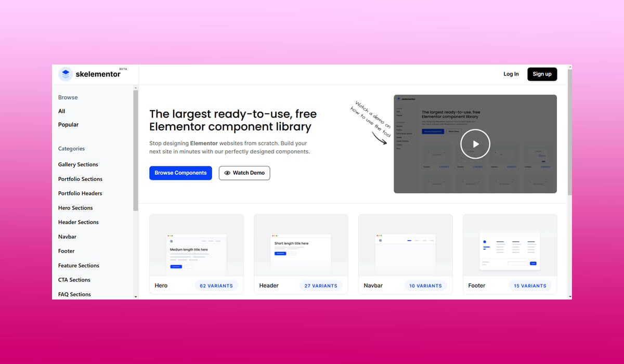Open the Gallery Sections category
624x364 pixels.
tap(78, 164)
